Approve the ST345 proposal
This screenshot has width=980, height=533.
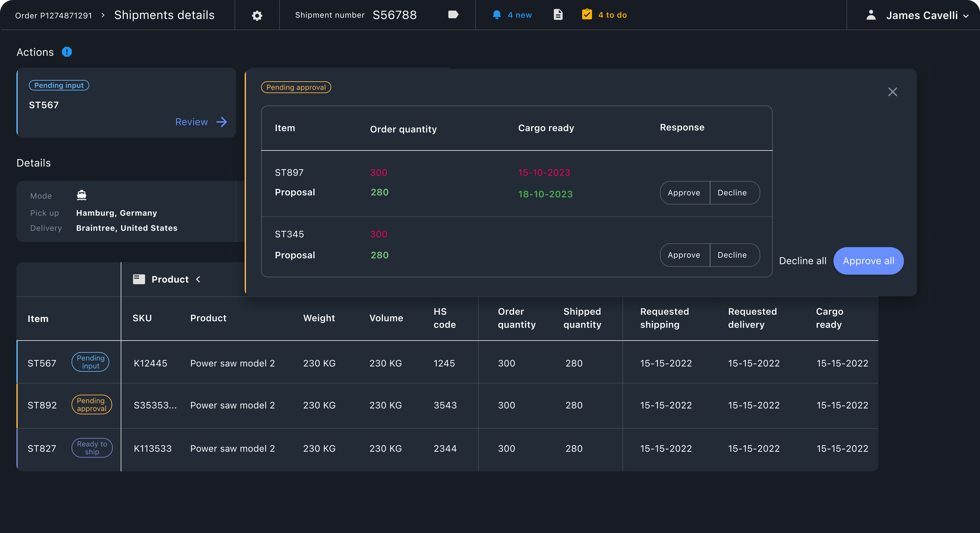tap(684, 255)
